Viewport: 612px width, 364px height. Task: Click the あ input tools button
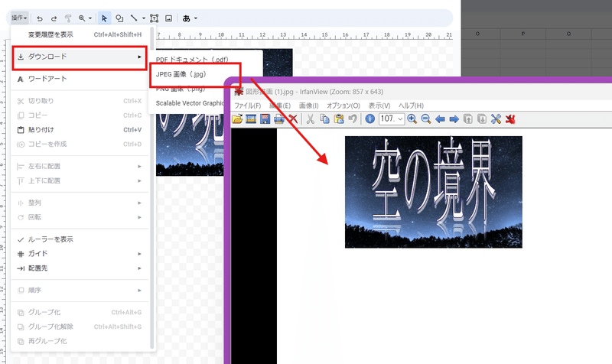[187, 18]
